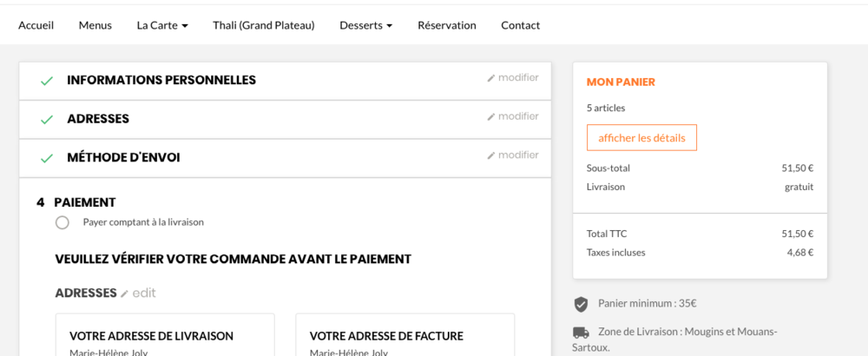This screenshot has width=868, height=356.
Task: Click the green checkmark beside Méthode d'envoi
Action: [x=47, y=159]
